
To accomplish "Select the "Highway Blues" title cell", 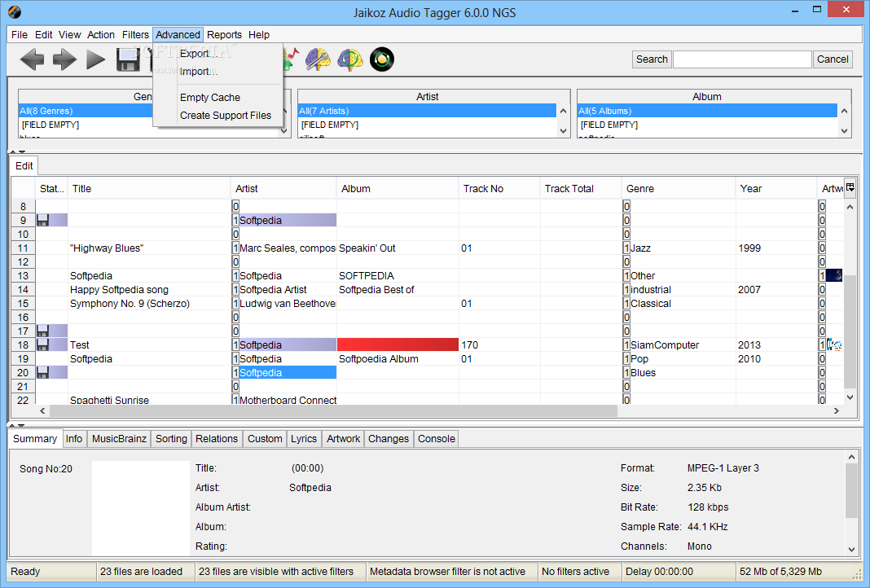I will click(x=149, y=248).
